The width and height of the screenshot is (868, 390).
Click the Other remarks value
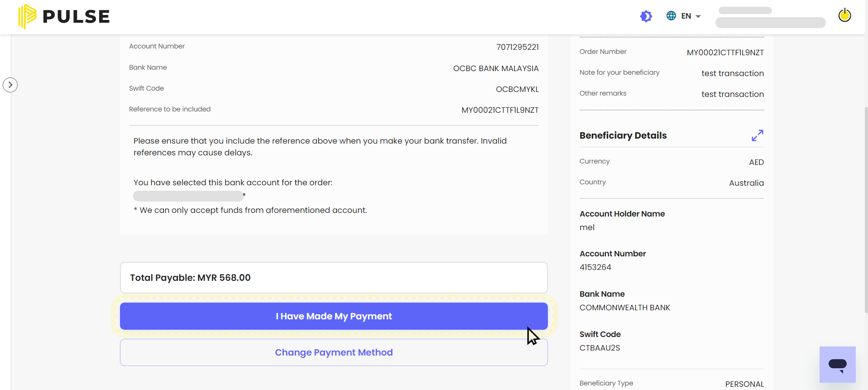733,94
